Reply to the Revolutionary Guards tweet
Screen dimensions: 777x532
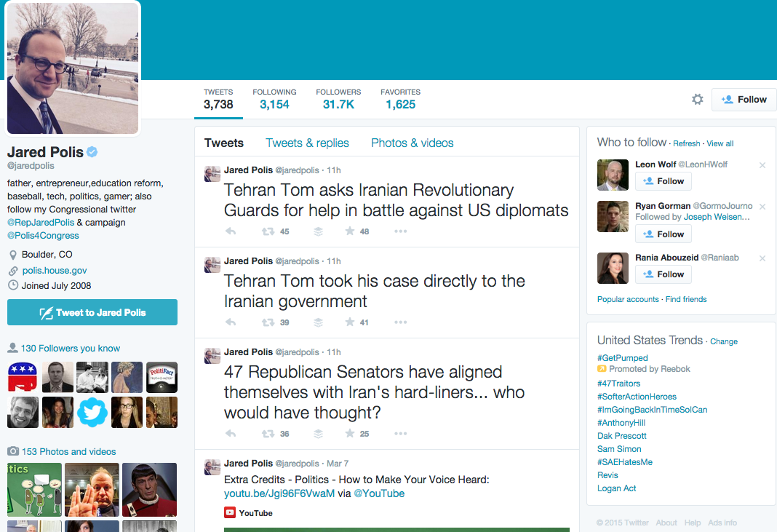coord(231,231)
